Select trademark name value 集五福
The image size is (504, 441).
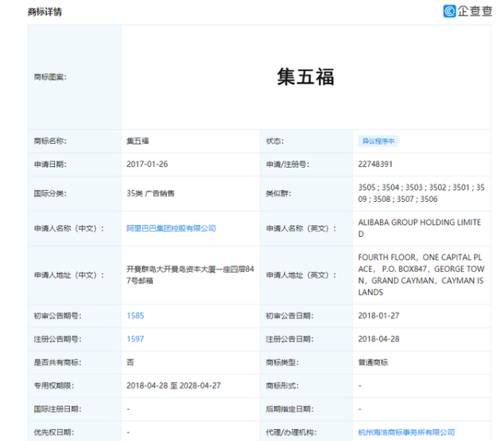[x=138, y=141]
